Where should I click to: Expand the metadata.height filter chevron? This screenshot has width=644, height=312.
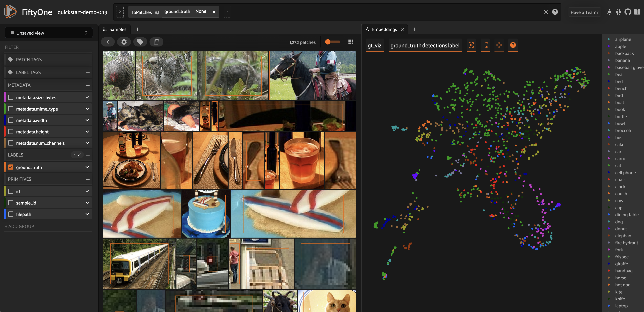pos(87,132)
